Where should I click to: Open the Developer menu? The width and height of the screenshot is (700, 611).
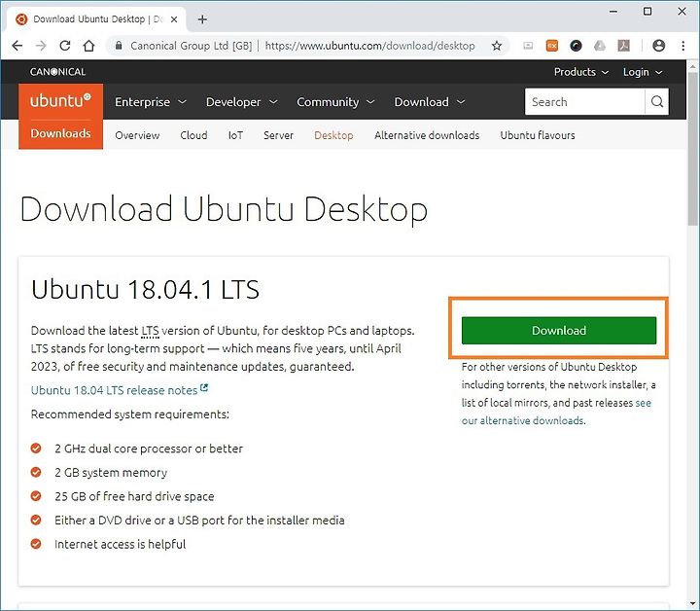pyautogui.click(x=241, y=102)
